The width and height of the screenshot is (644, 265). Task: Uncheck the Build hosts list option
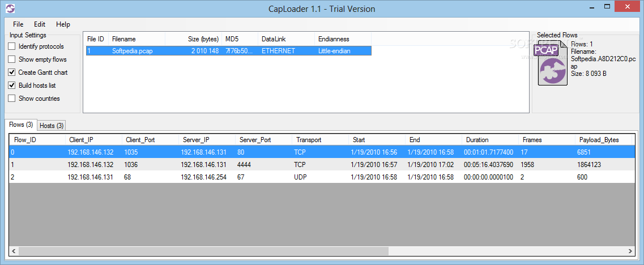point(12,86)
